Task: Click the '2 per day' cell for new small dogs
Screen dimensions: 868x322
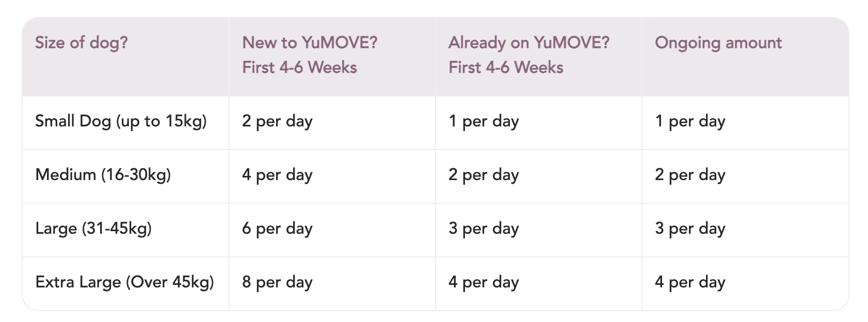Action: [277, 121]
